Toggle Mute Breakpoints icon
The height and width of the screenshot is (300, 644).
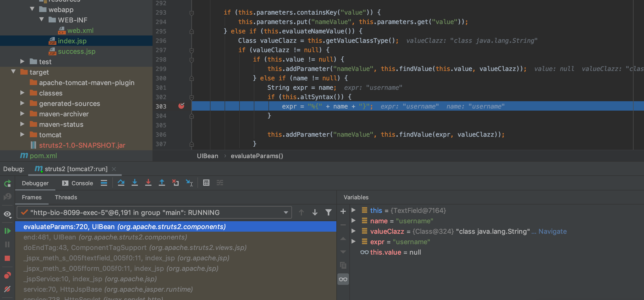click(7, 289)
